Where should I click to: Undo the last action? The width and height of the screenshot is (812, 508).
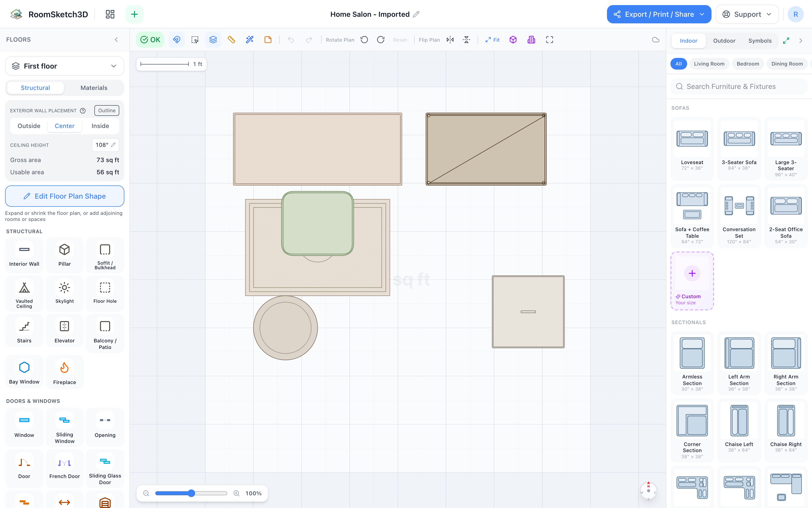291,40
